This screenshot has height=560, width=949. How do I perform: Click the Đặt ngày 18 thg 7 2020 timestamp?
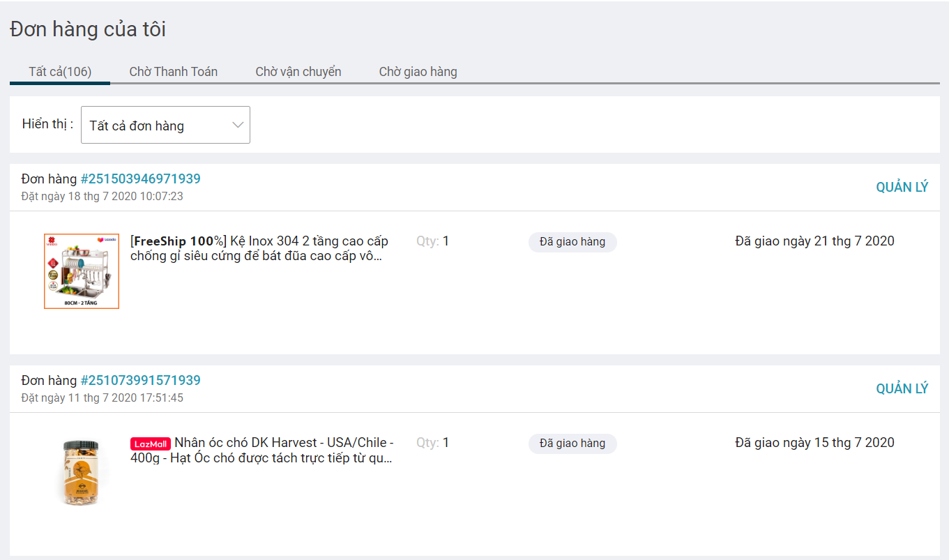[102, 197]
